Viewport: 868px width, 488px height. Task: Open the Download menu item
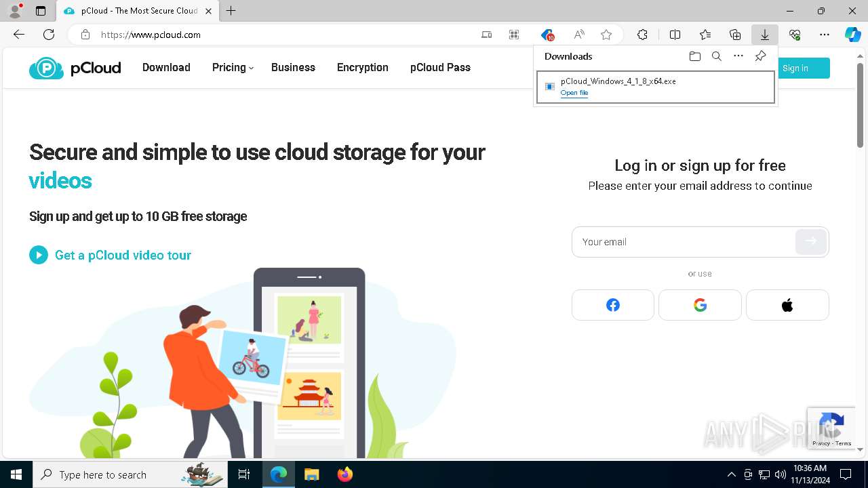[x=166, y=68]
